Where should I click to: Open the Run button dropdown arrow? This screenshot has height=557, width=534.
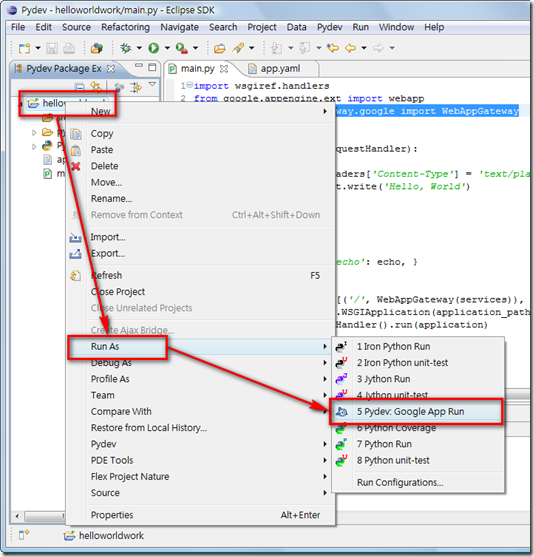[x=167, y=48]
